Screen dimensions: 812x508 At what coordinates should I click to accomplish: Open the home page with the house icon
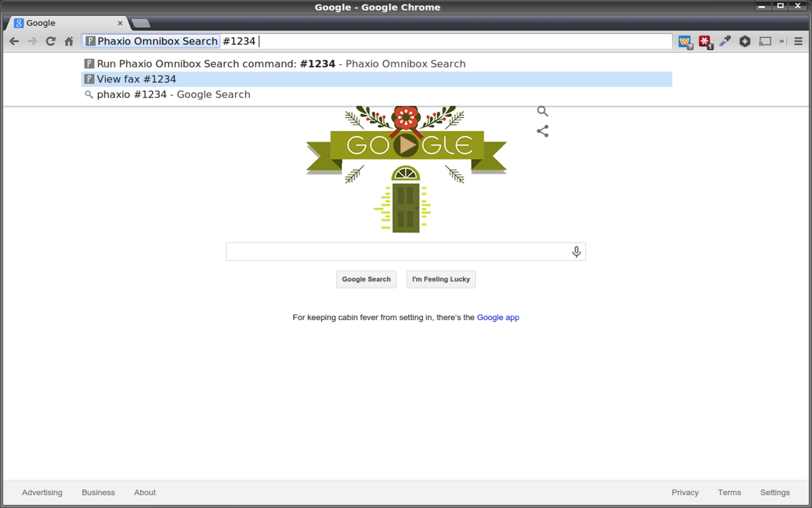69,41
